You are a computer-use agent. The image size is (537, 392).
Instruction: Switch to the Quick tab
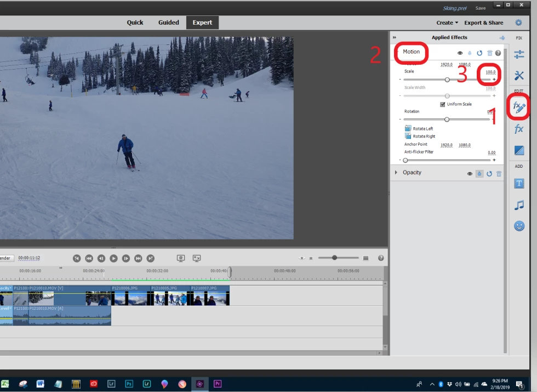(135, 22)
